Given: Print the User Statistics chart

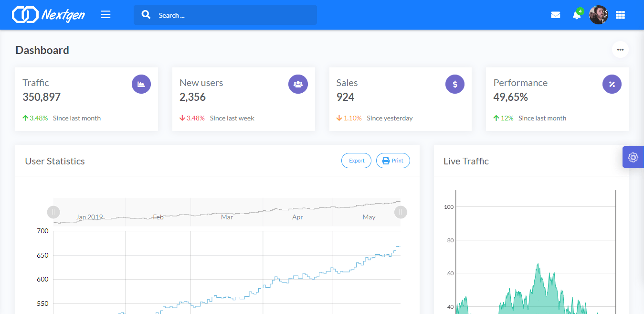Looking at the screenshot, I should coord(393,161).
